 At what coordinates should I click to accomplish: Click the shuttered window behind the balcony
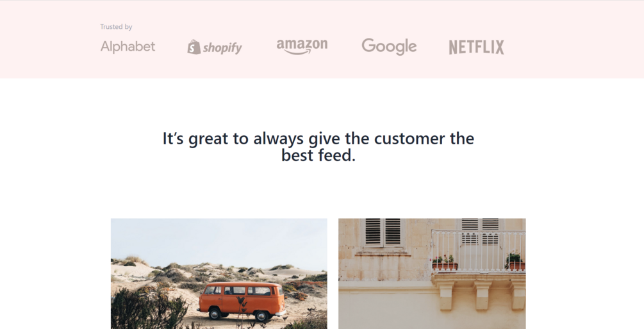coord(480,232)
